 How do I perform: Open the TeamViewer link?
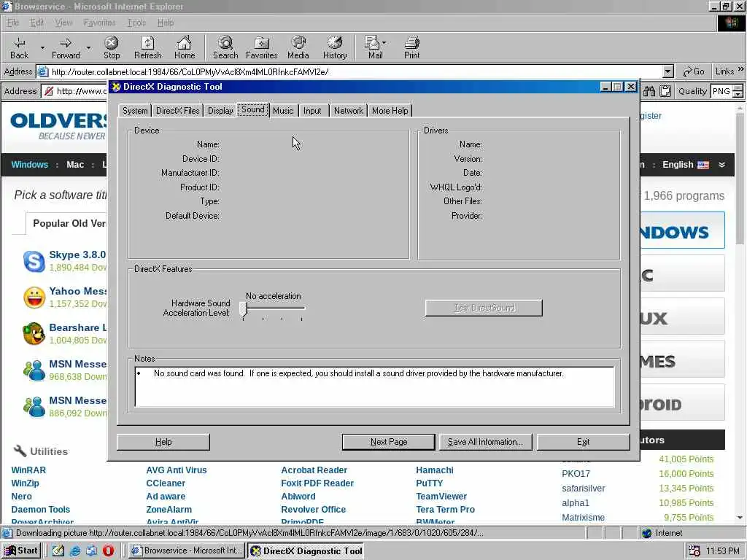pos(441,496)
